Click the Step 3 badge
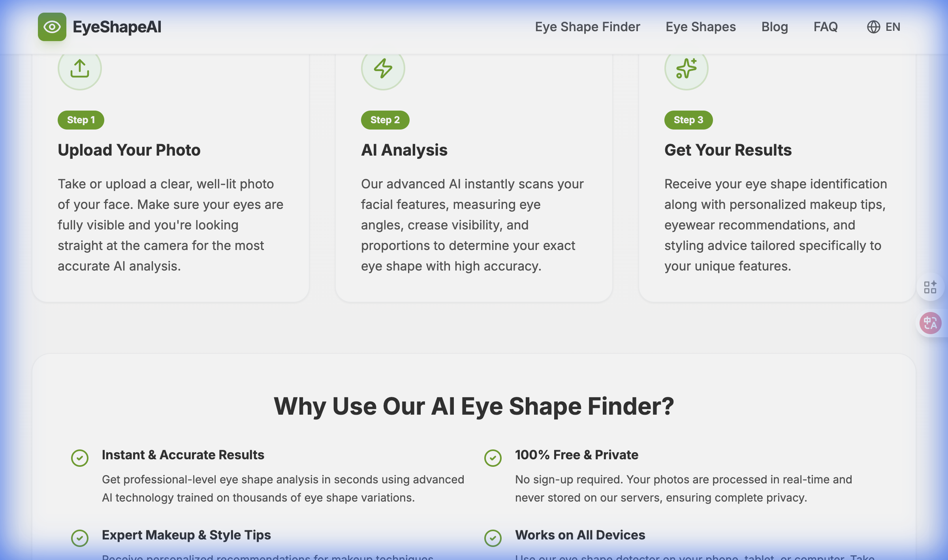The height and width of the screenshot is (560, 948). coord(688,120)
